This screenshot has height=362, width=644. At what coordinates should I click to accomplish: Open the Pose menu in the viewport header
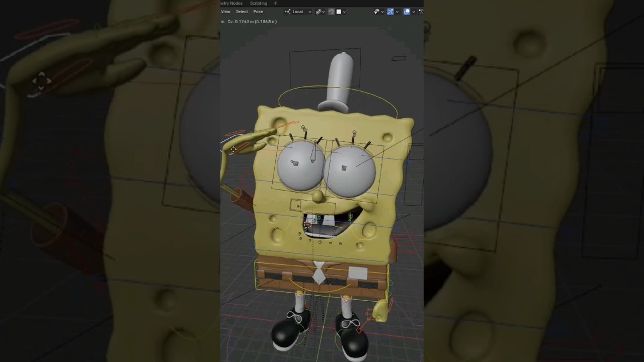tap(258, 12)
